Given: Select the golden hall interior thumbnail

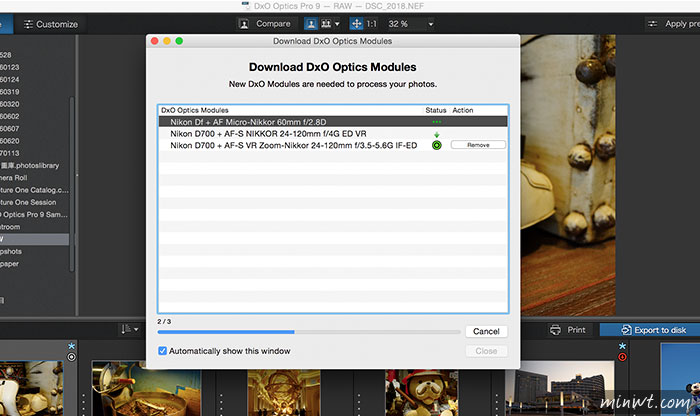Looking at the screenshot, I should tap(283, 393).
